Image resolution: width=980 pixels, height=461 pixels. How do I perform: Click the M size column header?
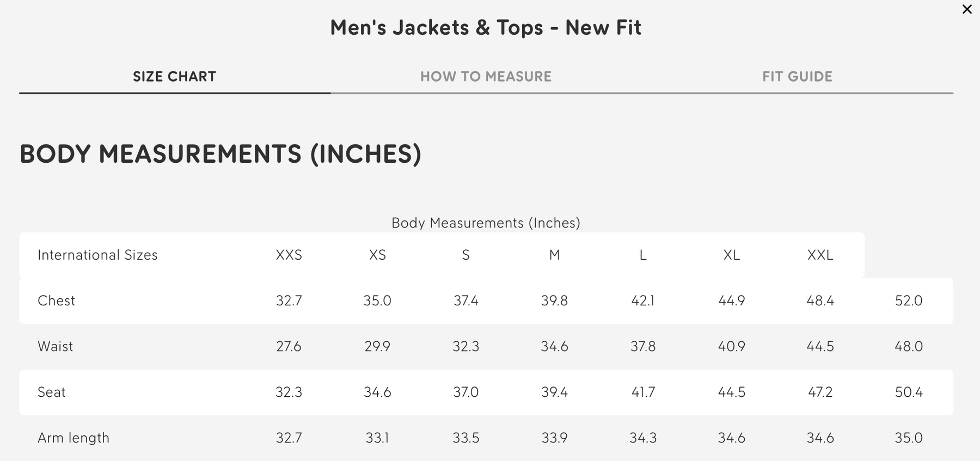click(x=554, y=255)
